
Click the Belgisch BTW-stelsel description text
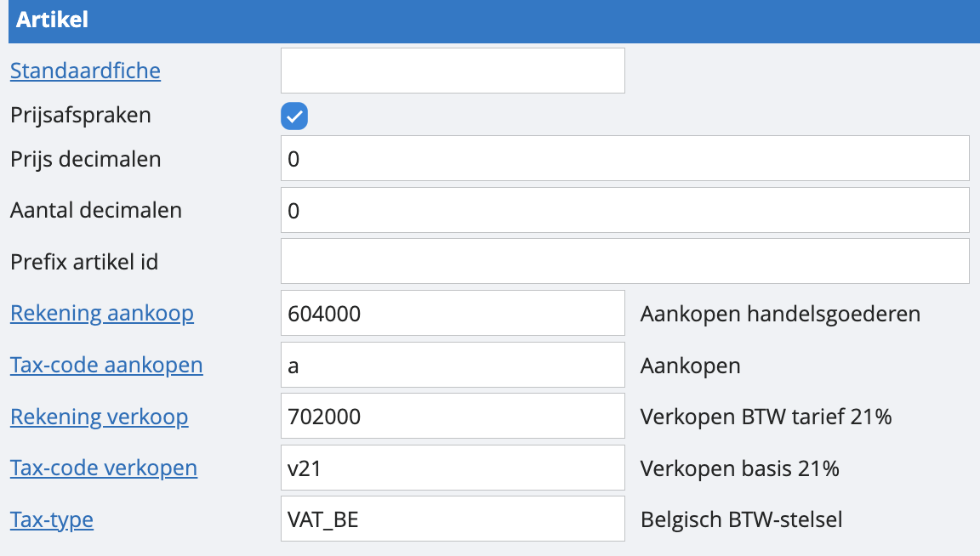click(x=741, y=519)
